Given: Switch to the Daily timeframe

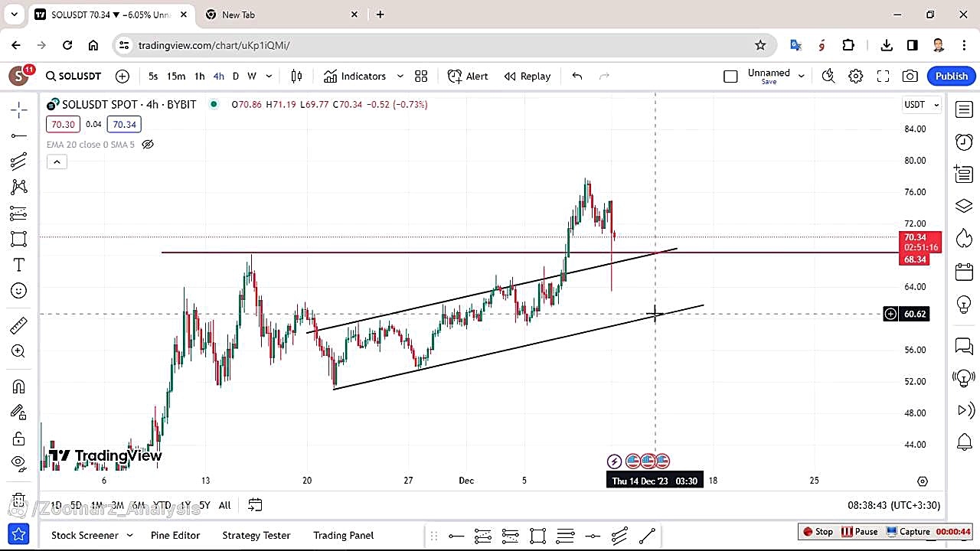Looking at the screenshot, I should click(236, 76).
